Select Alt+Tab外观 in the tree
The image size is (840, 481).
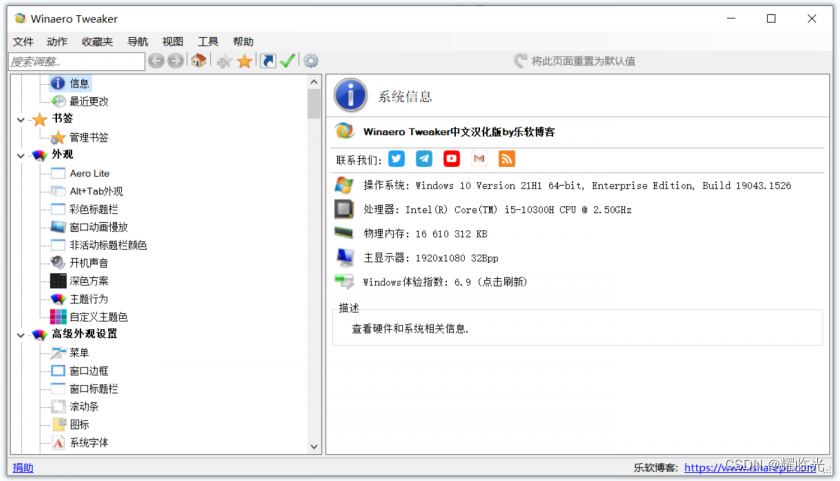(96, 191)
